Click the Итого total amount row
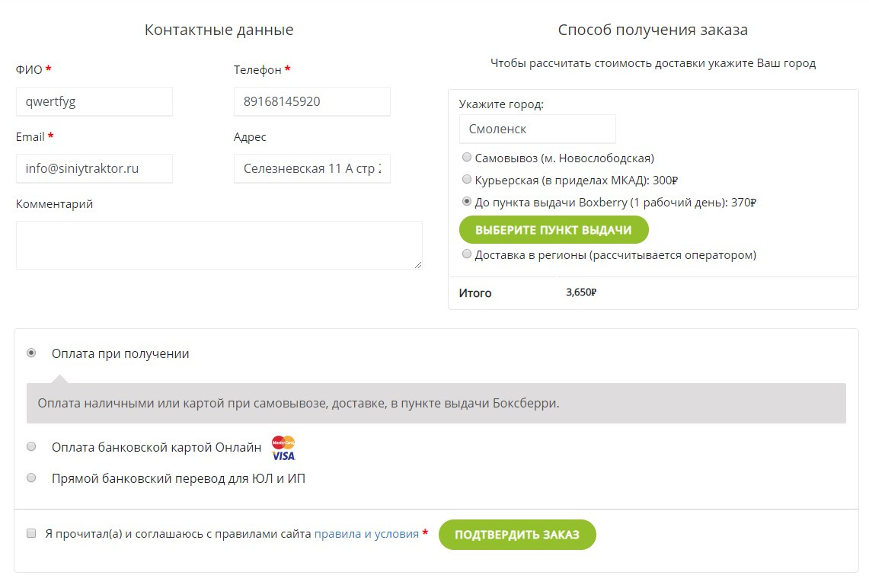Viewport: 869px width, 588px height. tap(653, 292)
